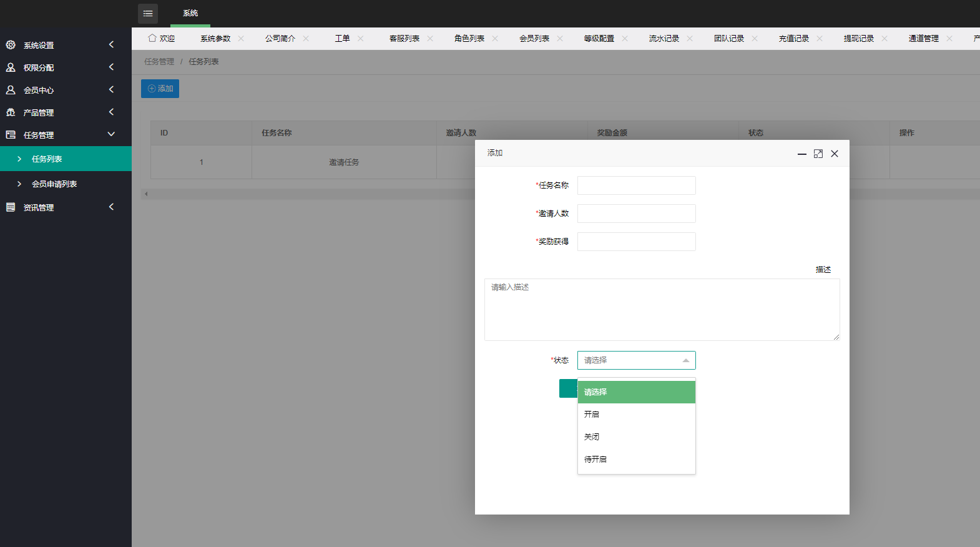
Task: Click the 产品管理 sidebar icon
Action: coord(11,112)
